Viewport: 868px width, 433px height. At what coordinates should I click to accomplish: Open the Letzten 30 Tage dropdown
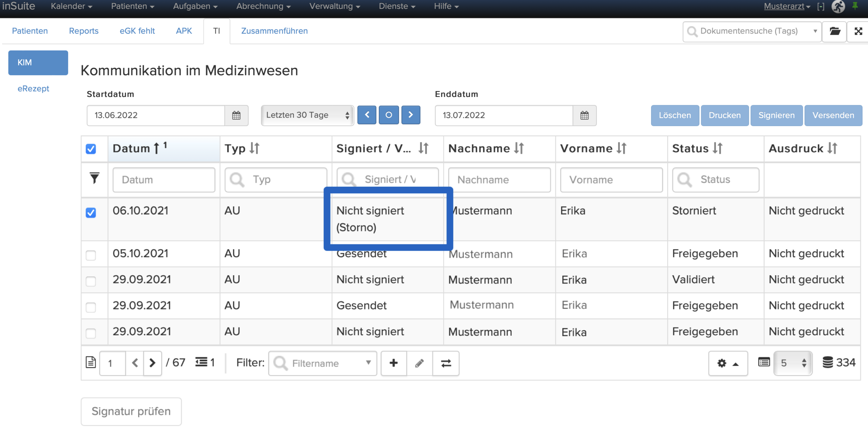[x=307, y=115]
